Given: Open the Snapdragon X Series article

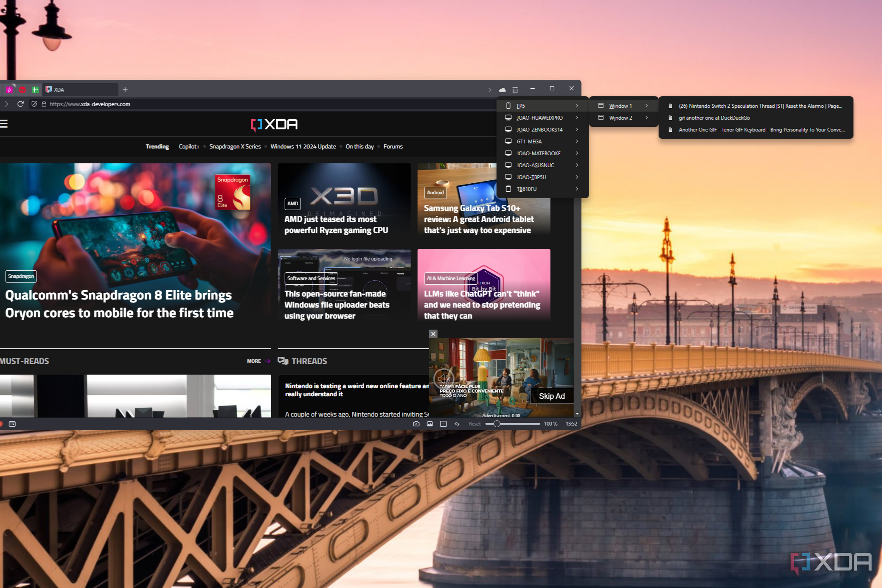Looking at the screenshot, I should 236,146.
